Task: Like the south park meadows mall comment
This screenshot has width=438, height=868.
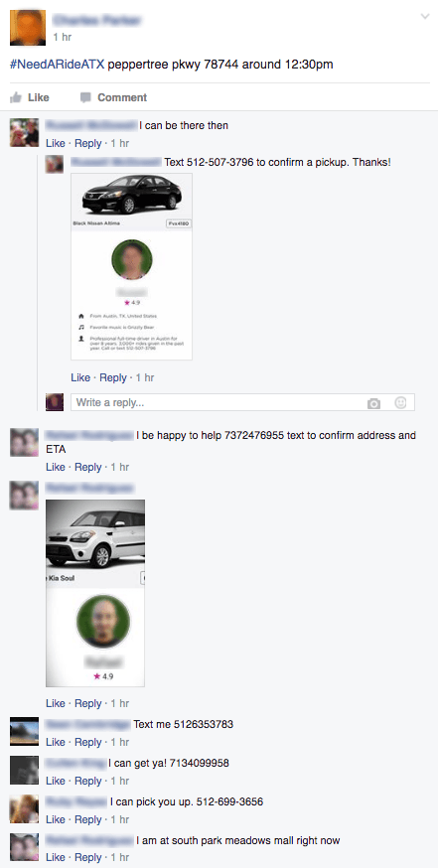Action: [55, 857]
